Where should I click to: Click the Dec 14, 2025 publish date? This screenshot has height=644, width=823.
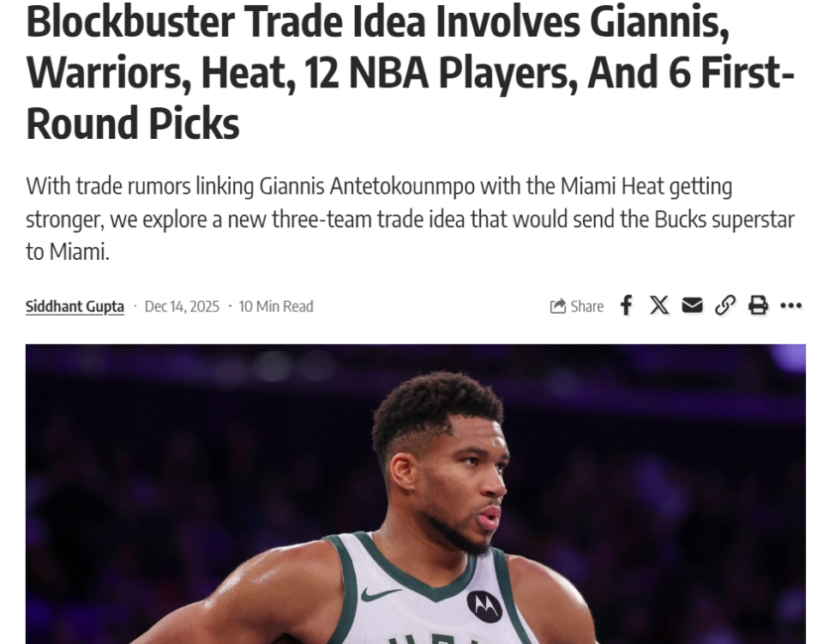pos(182,306)
